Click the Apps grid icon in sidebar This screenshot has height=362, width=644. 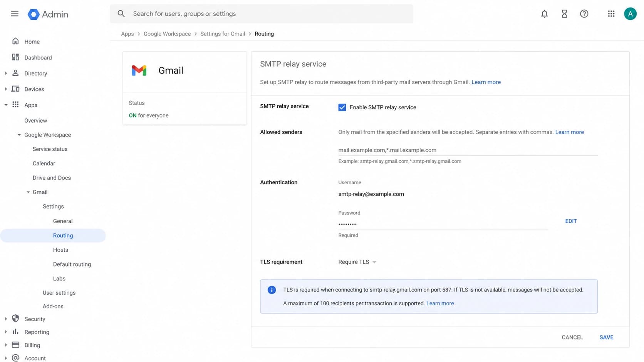15,105
